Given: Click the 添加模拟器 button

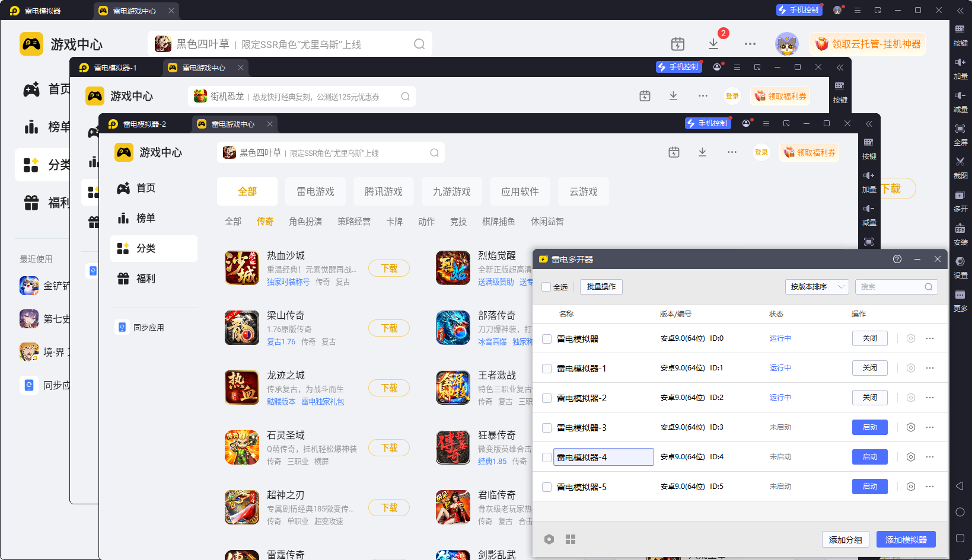Looking at the screenshot, I should click(x=906, y=540).
